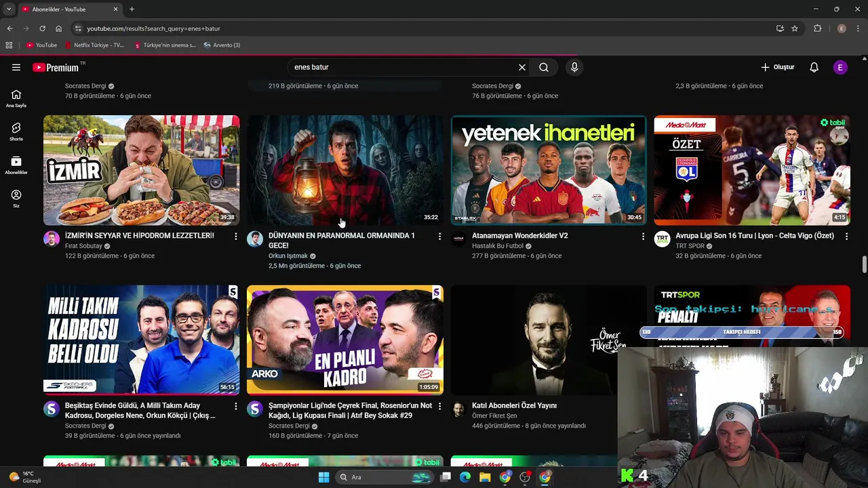This screenshot has height=488, width=868.
Task: Start voice search with microphone icon
Action: (x=574, y=67)
